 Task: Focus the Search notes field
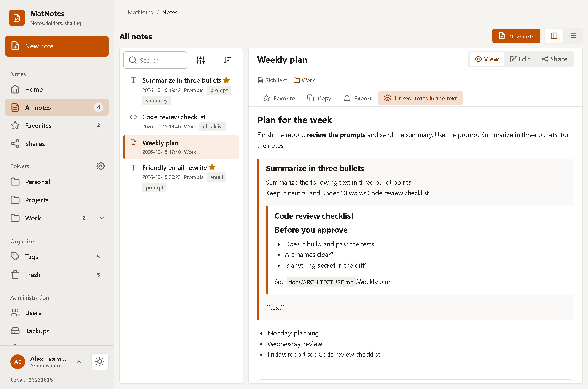[155, 60]
